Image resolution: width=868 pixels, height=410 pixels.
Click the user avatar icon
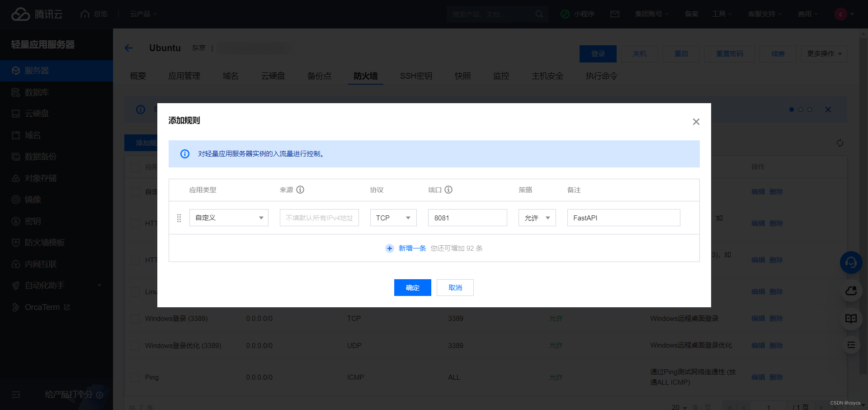pyautogui.click(x=841, y=14)
